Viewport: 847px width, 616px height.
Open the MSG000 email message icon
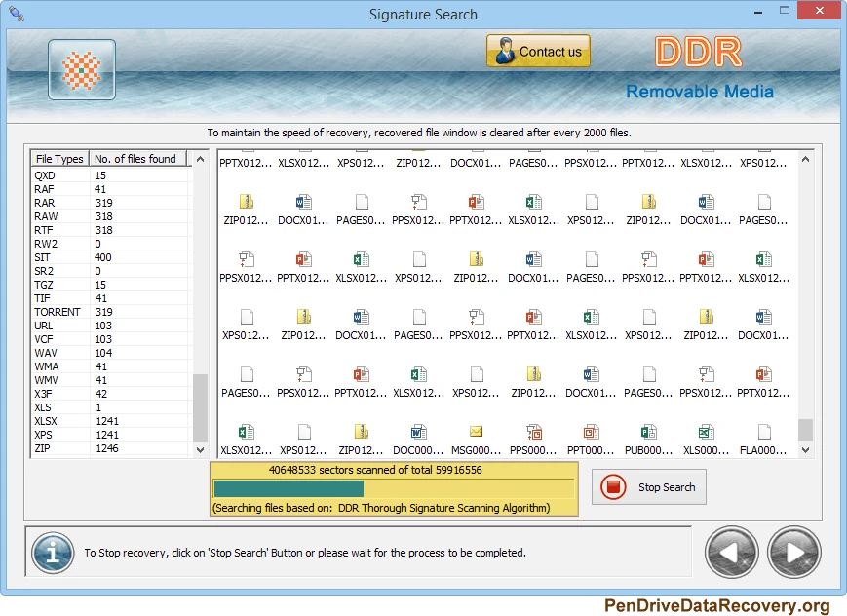[x=475, y=434]
